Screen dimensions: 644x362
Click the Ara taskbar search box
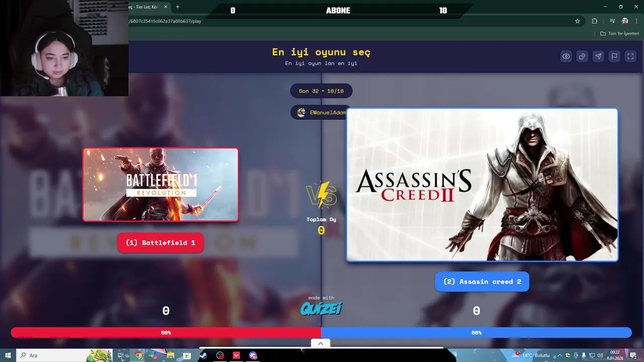pyautogui.click(x=64, y=355)
